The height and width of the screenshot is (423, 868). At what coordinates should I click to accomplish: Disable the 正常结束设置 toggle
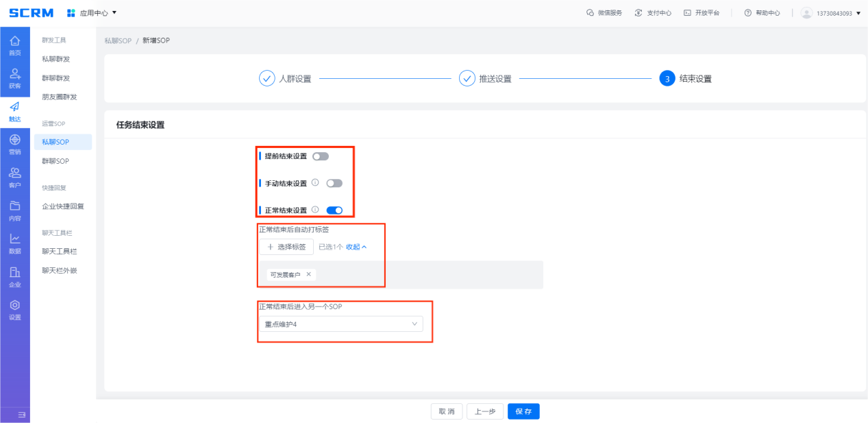tap(334, 210)
